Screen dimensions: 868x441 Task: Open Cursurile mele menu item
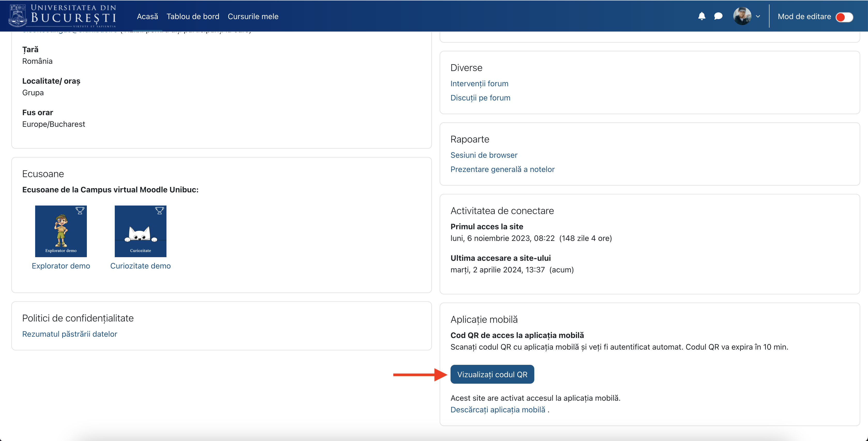(x=253, y=17)
